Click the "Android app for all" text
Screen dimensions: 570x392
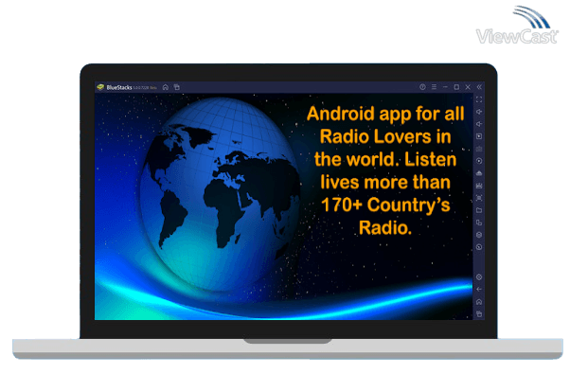(385, 114)
